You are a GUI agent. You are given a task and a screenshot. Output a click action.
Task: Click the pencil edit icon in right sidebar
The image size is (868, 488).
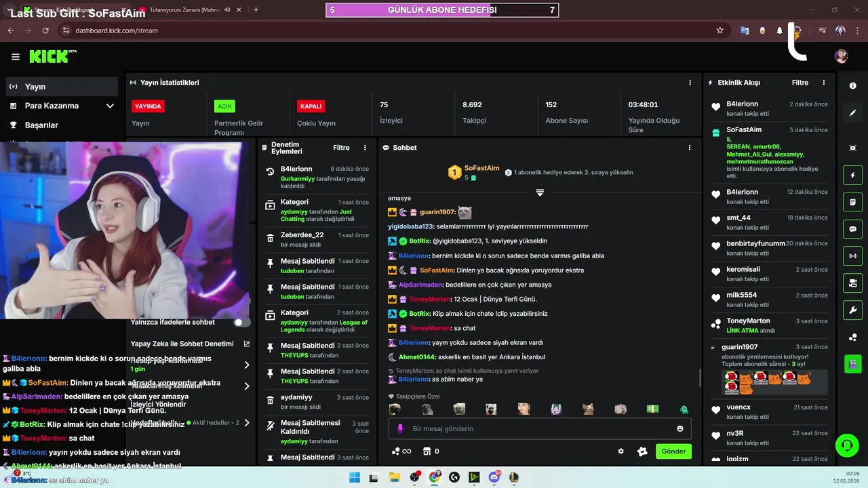click(853, 113)
